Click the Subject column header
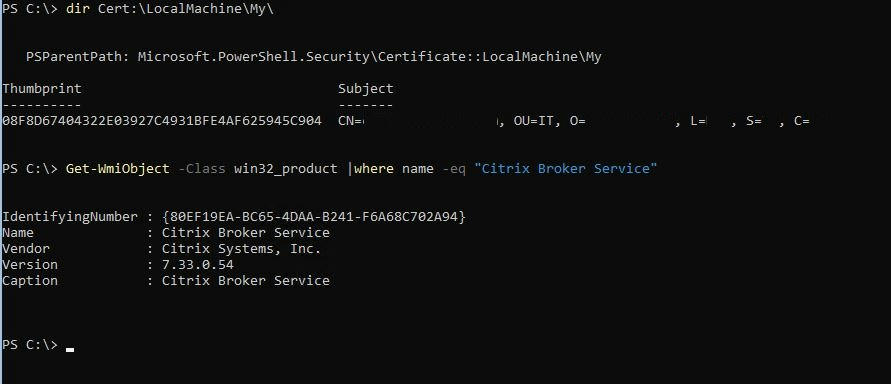This screenshot has height=384, width=891. pyautogui.click(x=365, y=89)
